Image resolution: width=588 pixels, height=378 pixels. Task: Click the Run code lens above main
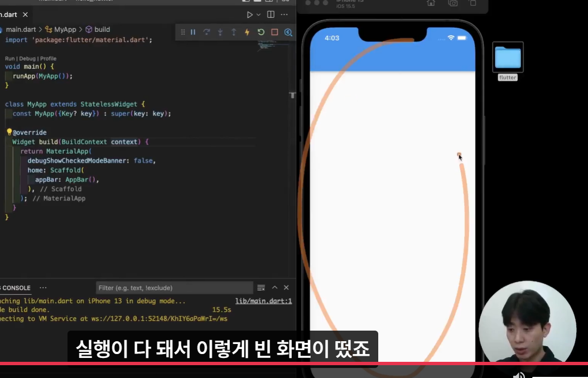[x=9, y=59]
